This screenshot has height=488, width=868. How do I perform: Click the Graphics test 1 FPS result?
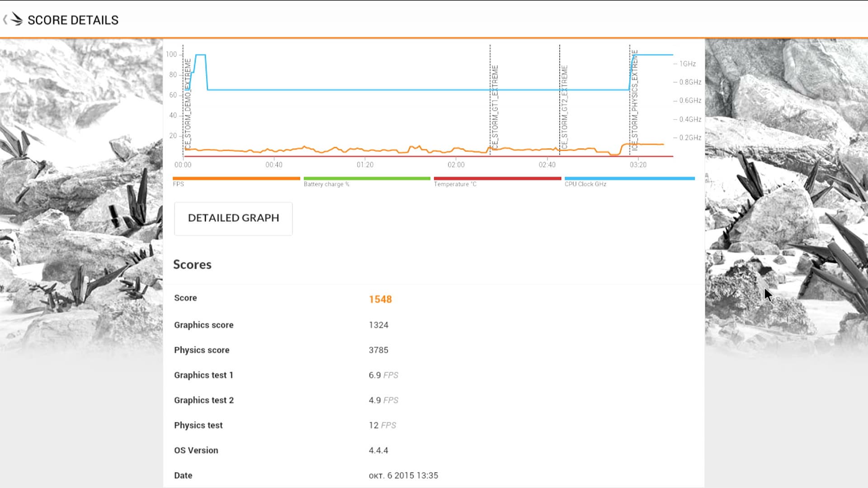(x=383, y=375)
